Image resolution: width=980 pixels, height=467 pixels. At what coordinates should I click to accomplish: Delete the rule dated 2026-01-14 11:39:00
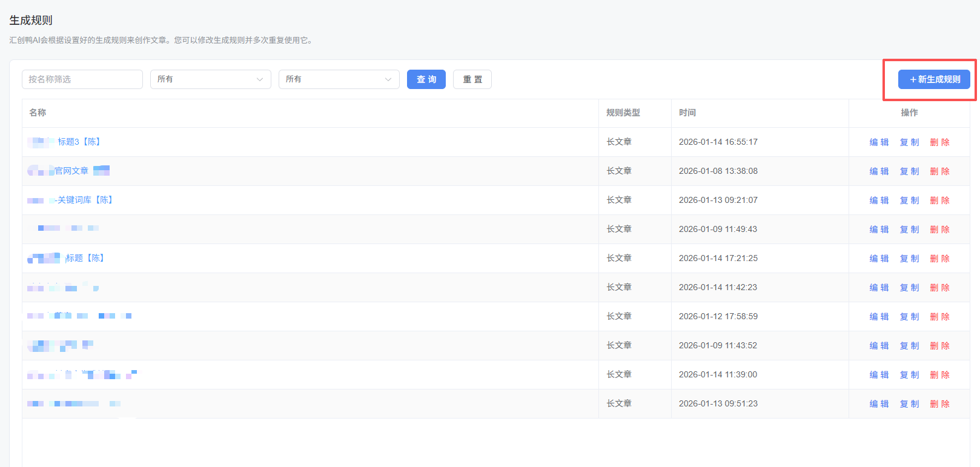pyautogui.click(x=939, y=375)
